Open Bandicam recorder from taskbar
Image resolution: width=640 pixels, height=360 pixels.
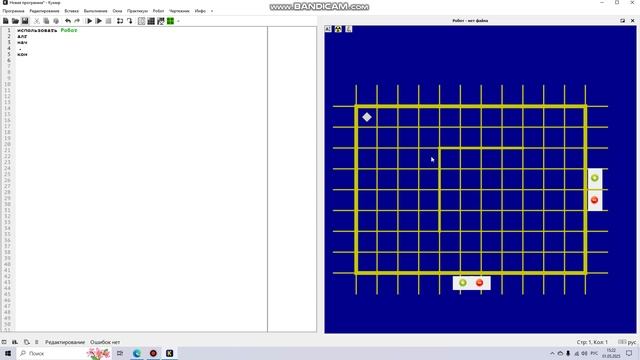[153, 353]
